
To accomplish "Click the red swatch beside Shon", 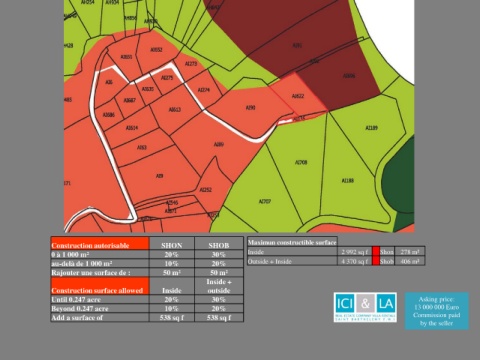I will (376, 252).
